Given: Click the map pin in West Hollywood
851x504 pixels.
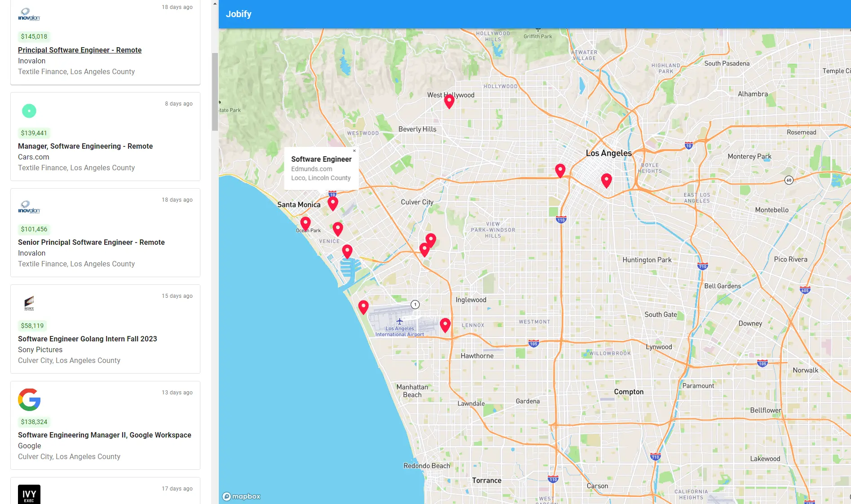Looking at the screenshot, I should click(449, 101).
